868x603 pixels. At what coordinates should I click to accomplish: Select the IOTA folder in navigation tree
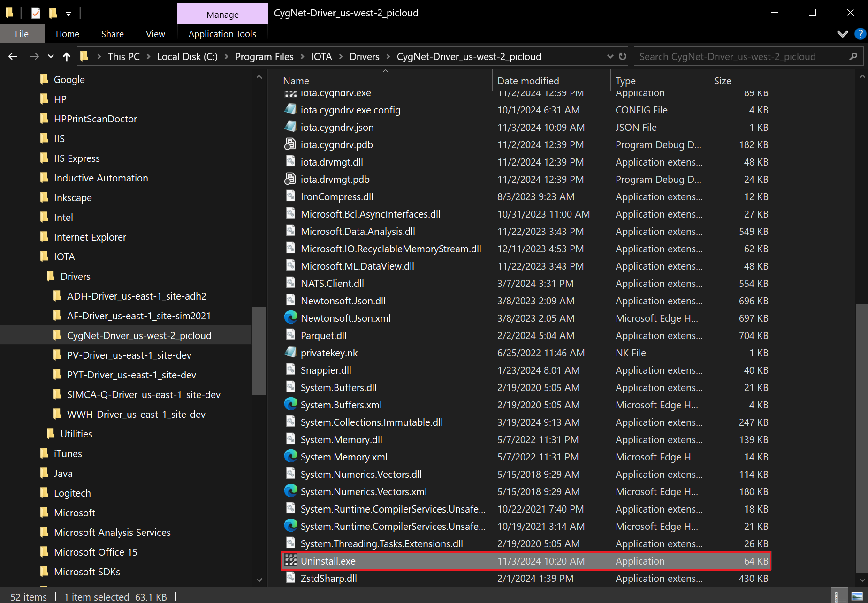[x=64, y=256]
